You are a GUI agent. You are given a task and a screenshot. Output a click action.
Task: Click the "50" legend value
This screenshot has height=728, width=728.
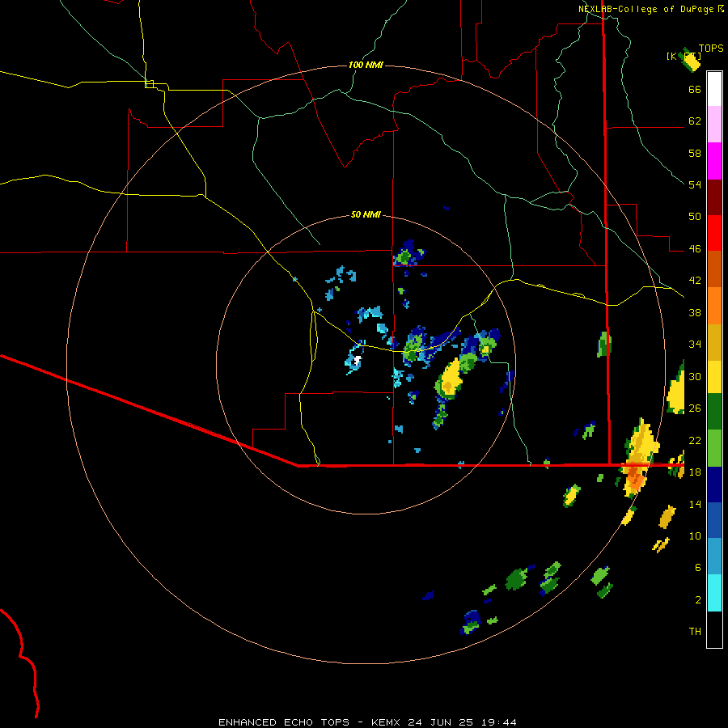(x=695, y=217)
